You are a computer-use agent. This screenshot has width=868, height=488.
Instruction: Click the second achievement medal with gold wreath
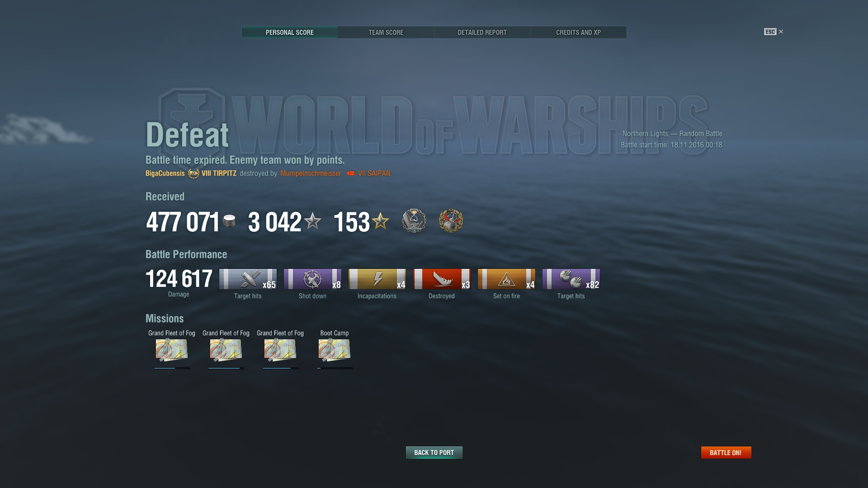pyautogui.click(x=451, y=221)
